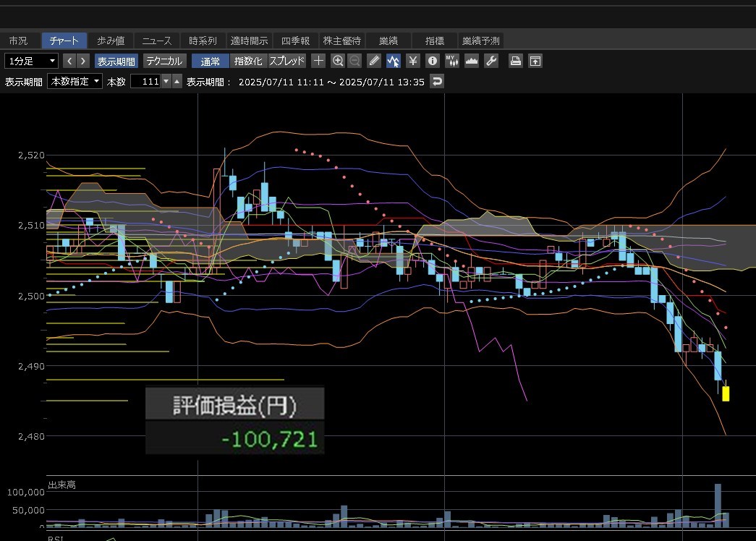756x541 pixels.
Task: Toggle the テクニカル button
Action: coord(164,61)
